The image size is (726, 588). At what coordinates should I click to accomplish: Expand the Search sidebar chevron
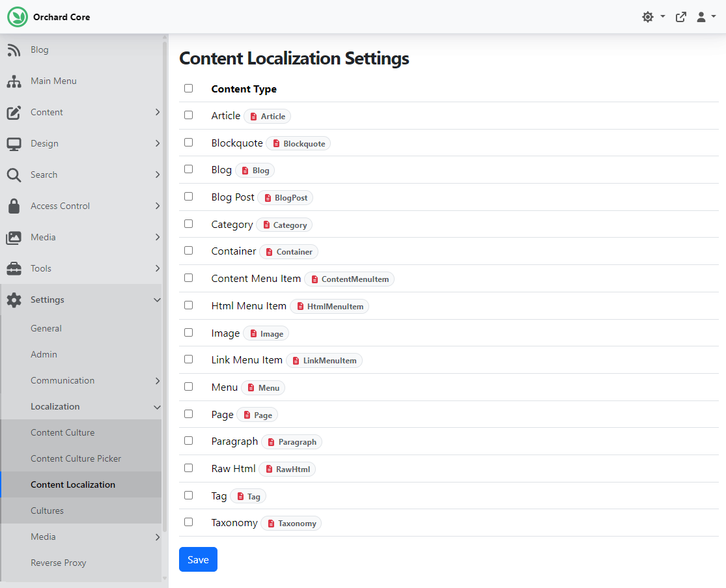tap(158, 175)
